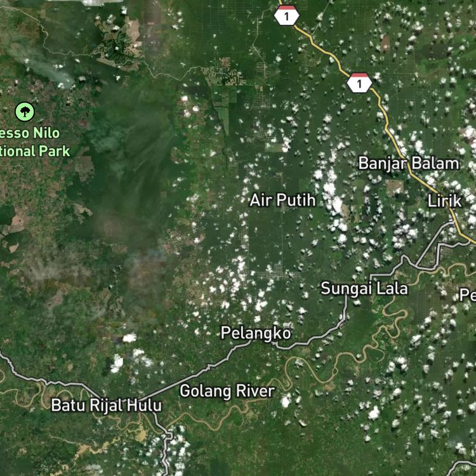Select the Banjar Balam town label

coord(409,164)
